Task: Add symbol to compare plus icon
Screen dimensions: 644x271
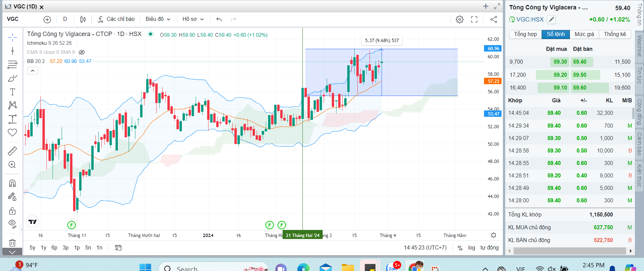Action: click(x=47, y=20)
